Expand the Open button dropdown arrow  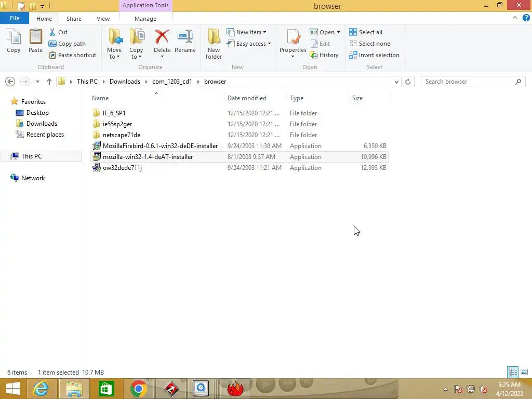pos(338,32)
